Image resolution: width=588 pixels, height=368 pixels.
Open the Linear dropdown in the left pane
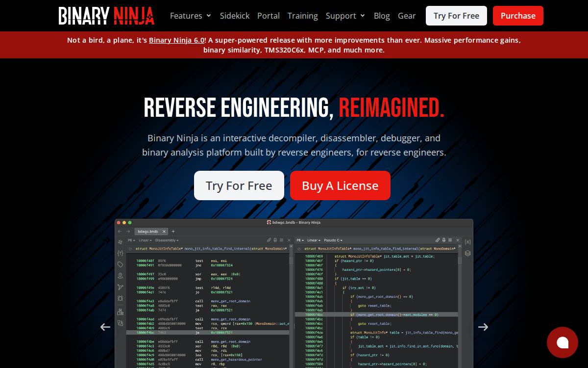click(145, 240)
